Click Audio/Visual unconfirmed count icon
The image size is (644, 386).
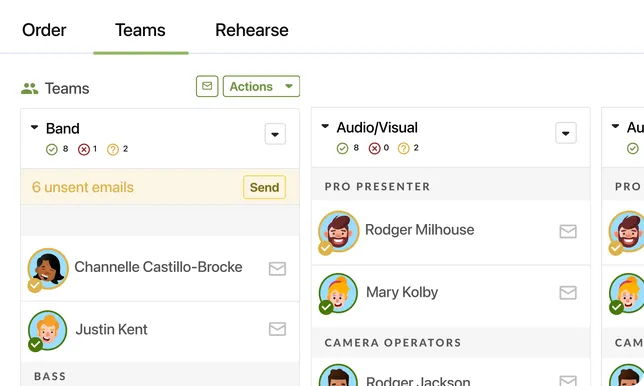[x=404, y=148]
